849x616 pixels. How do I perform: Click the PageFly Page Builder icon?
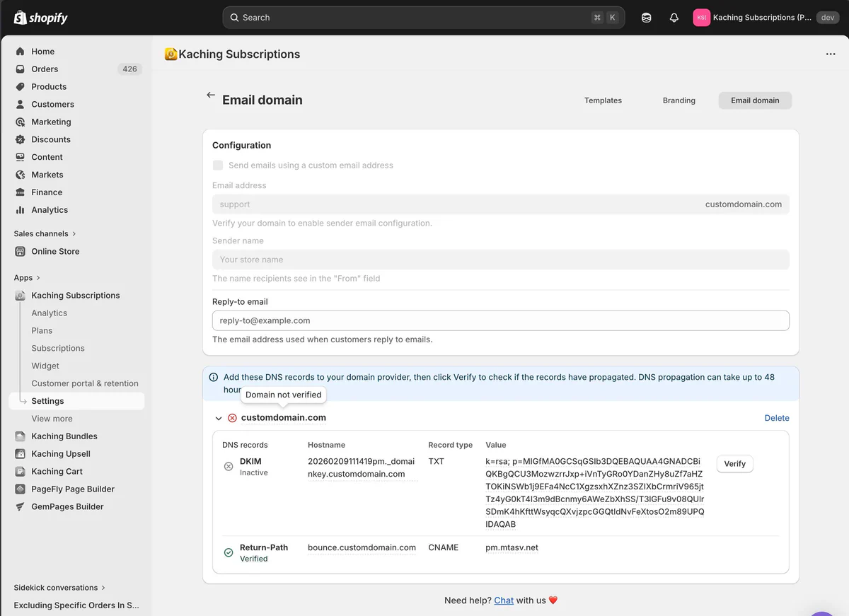click(20, 489)
